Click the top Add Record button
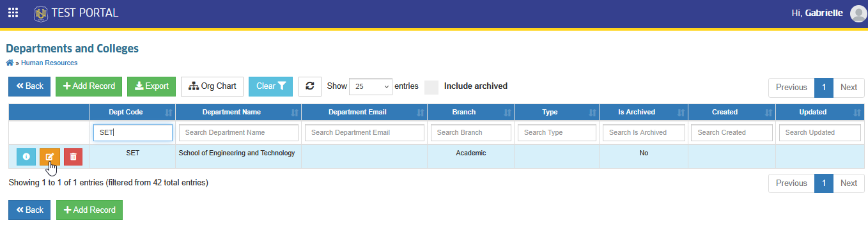Screen dimensions: 868x232 89,86
